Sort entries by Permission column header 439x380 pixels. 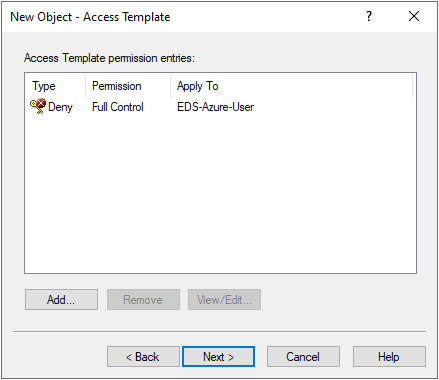[x=128, y=86]
